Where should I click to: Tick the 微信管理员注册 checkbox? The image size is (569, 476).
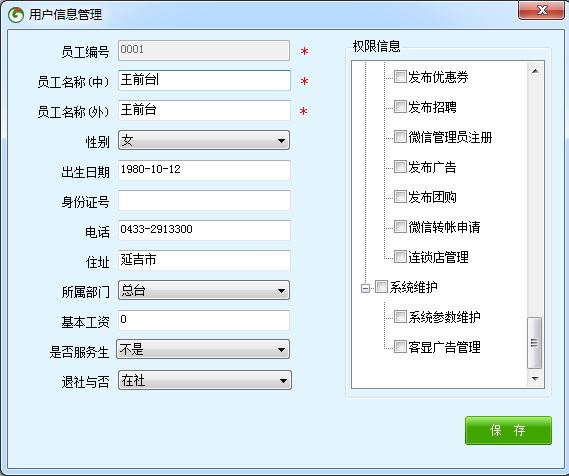point(400,137)
